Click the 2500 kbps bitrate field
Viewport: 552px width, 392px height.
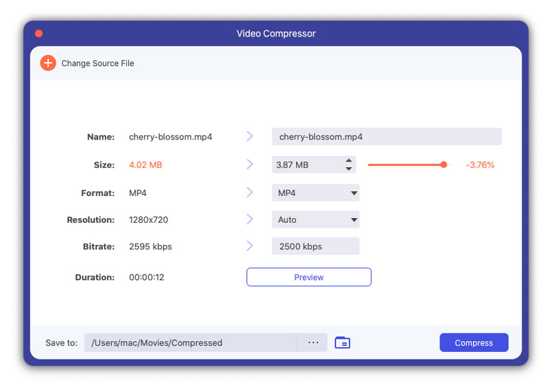tap(315, 246)
